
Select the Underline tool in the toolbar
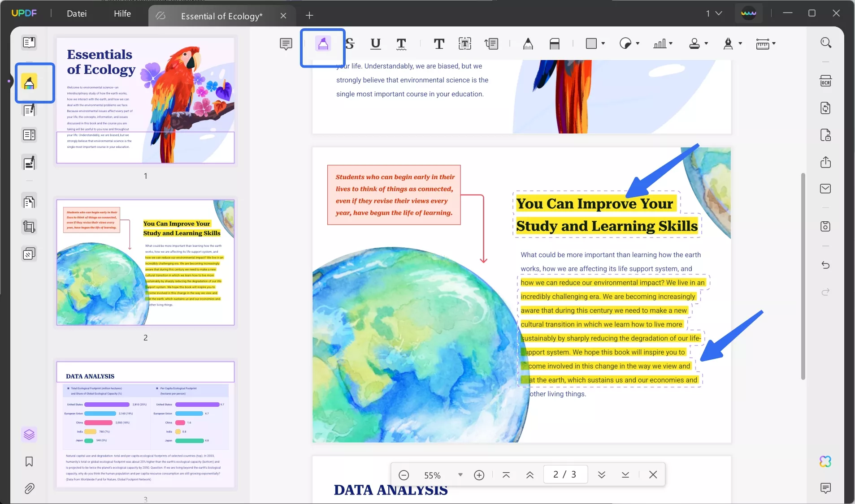point(376,43)
